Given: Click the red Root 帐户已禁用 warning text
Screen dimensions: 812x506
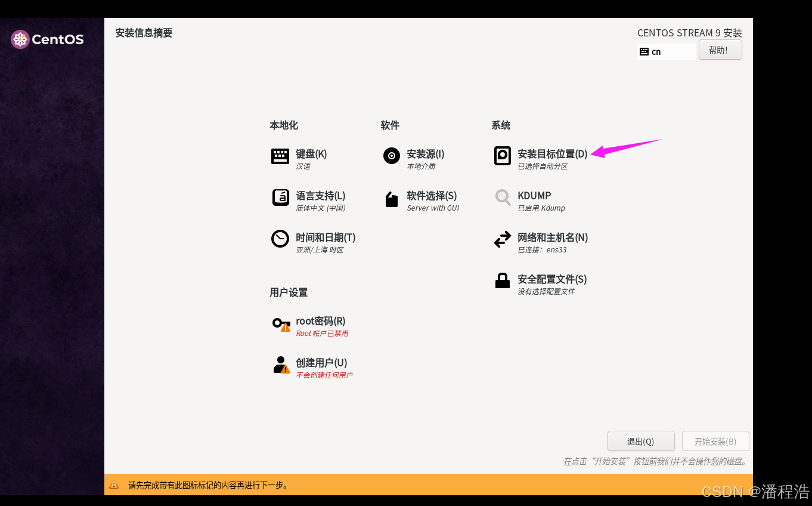Looking at the screenshot, I should click(322, 334).
